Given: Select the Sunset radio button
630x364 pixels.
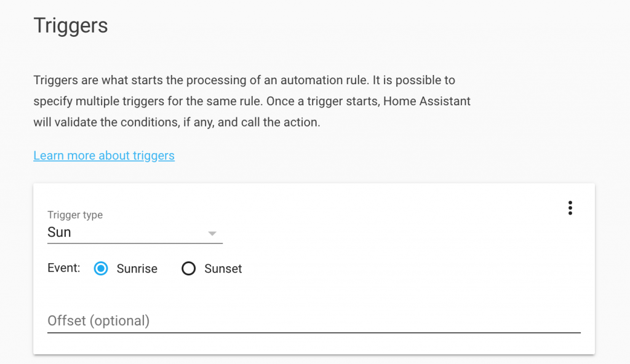Looking at the screenshot, I should pos(188,268).
